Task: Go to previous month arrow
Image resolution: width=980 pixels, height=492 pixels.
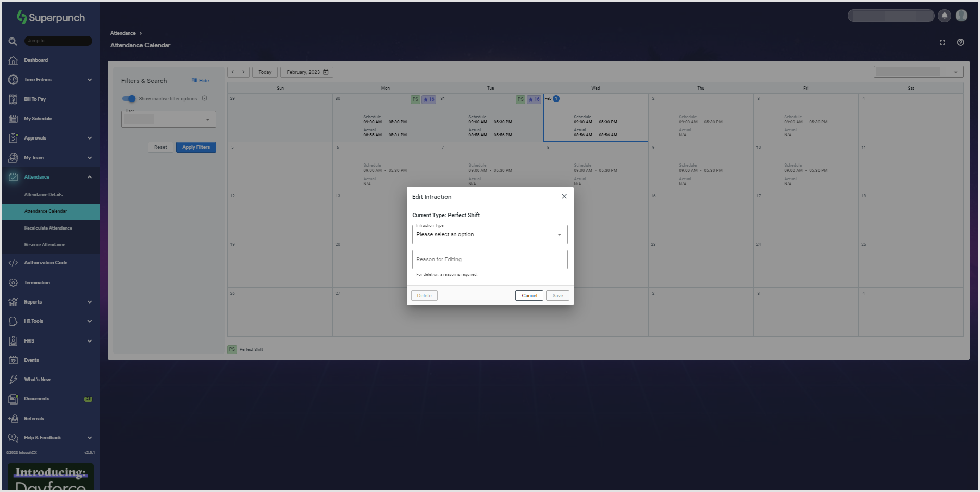Action: tap(233, 72)
